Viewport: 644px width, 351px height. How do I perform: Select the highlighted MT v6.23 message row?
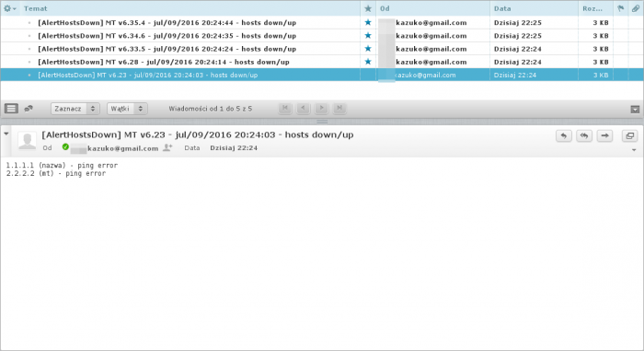(x=322, y=75)
